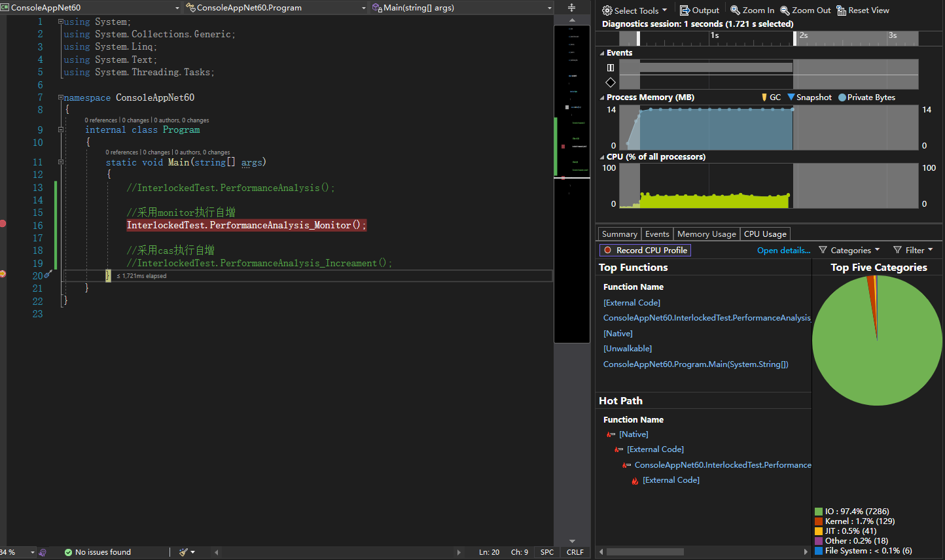Open the [Native] top function link
945x560 pixels.
(618, 334)
